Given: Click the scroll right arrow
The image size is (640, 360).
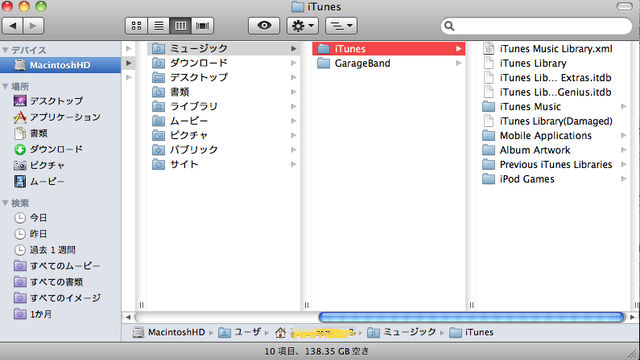Looking at the screenshot, I should [633, 317].
